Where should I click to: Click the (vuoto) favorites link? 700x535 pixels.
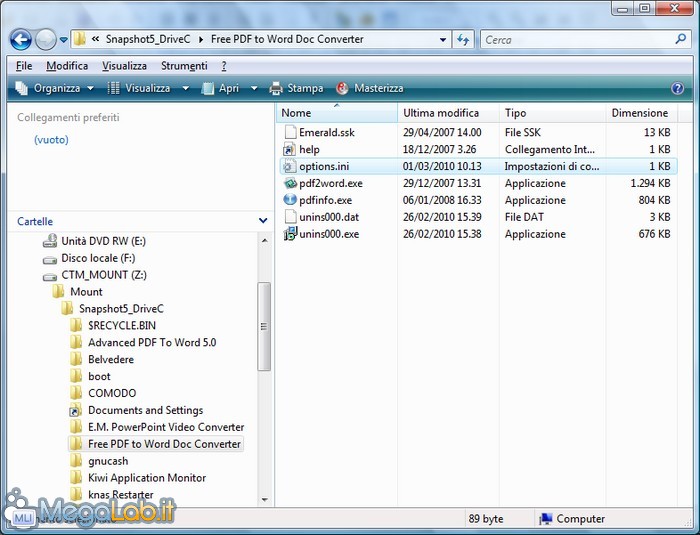pos(51,140)
